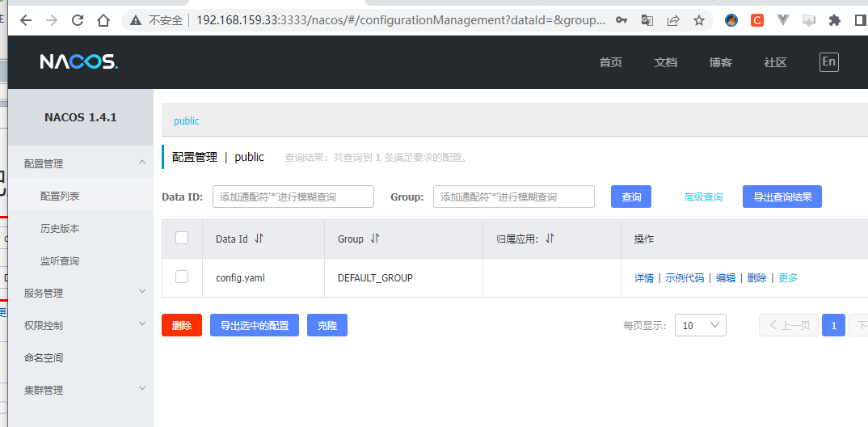Open the browser home page icon
868x427 pixels.
[103, 20]
